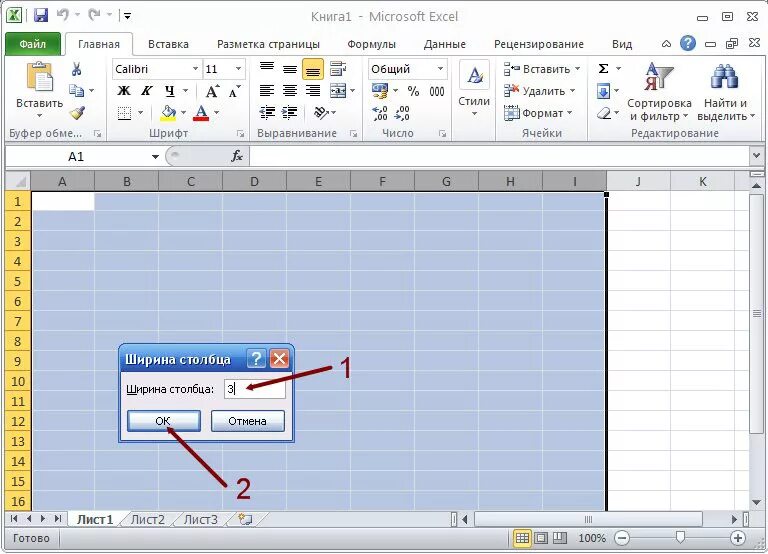This screenshot has height=554, width=768.
Task: Select the Лист3 sheet tab
Action: click(x=200, y=520)
